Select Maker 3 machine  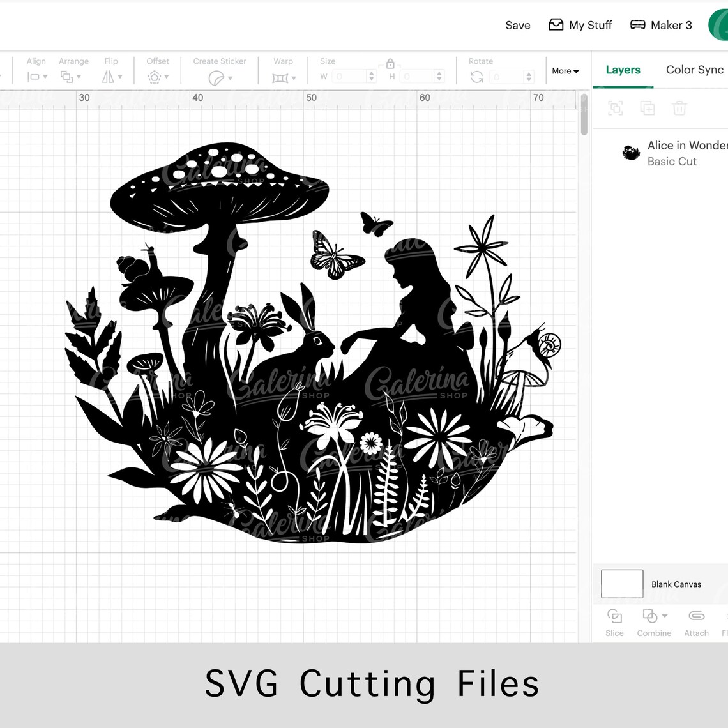[661, 25]
